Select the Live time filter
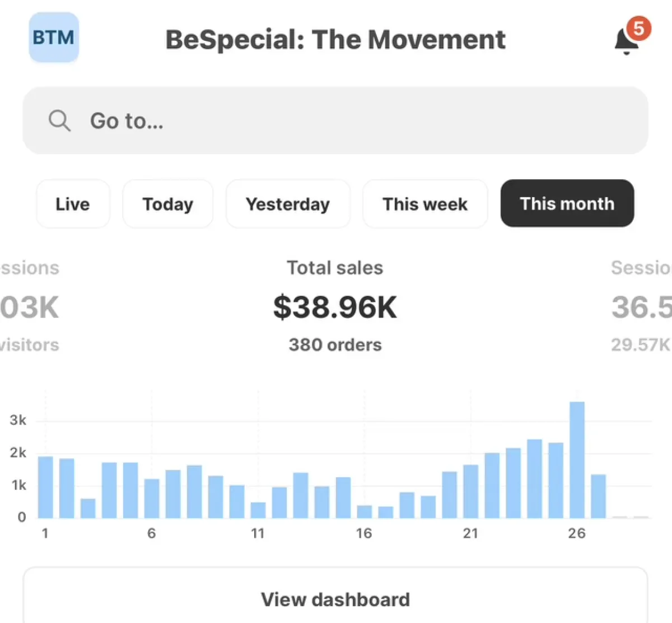 click(73, 204)
